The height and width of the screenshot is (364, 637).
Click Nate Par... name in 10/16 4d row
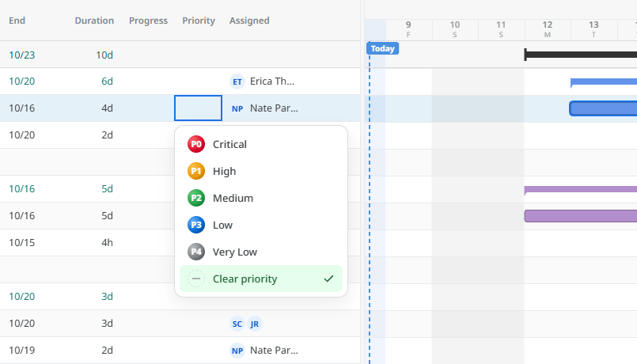pyautogui.click(x=275, y=108)
